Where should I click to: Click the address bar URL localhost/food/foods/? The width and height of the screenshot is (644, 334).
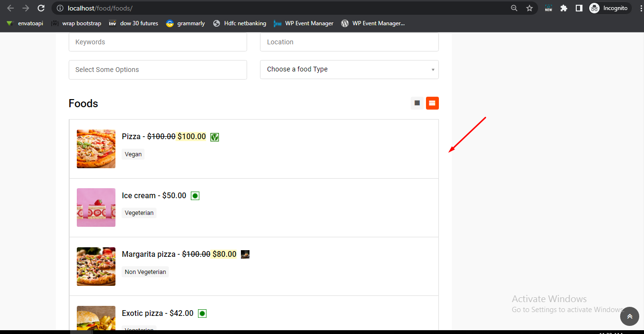pos(100,8)
